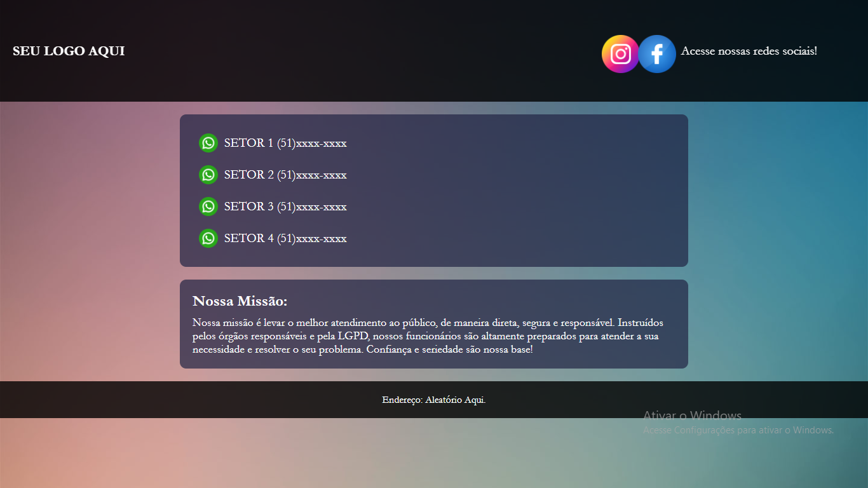
Task: Open SETOR 3 (51)xxxx-xxxx contact link
Action: (x=285, y=207)
